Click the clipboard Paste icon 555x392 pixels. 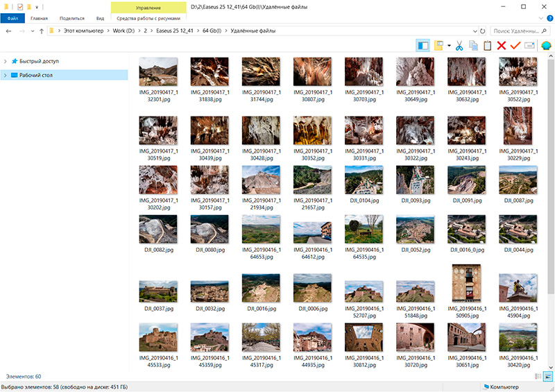487,46
